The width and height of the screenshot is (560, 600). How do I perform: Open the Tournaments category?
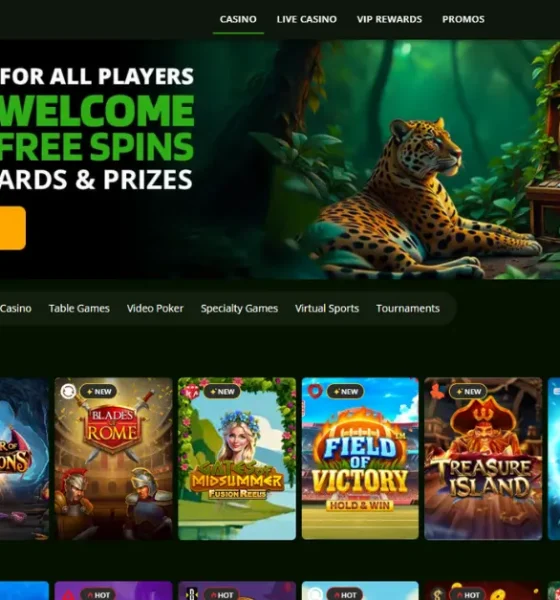408,308
